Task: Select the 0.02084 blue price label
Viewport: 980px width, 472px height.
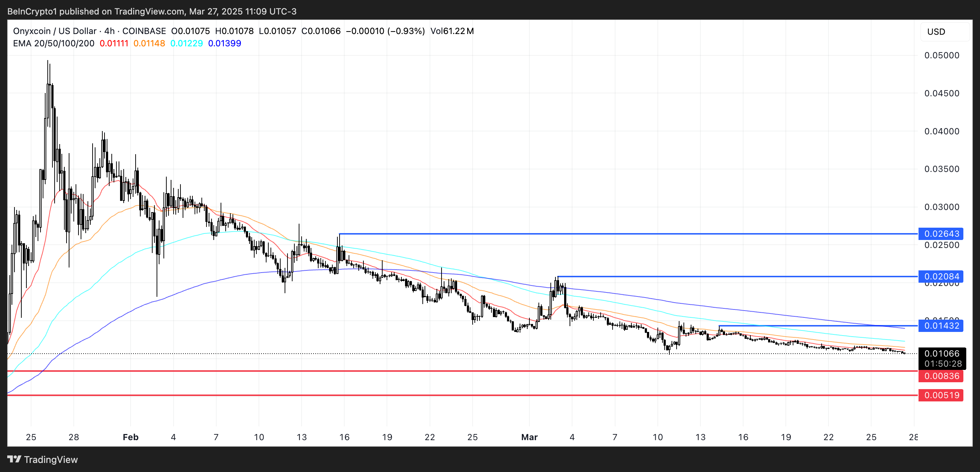Action: 941,276
